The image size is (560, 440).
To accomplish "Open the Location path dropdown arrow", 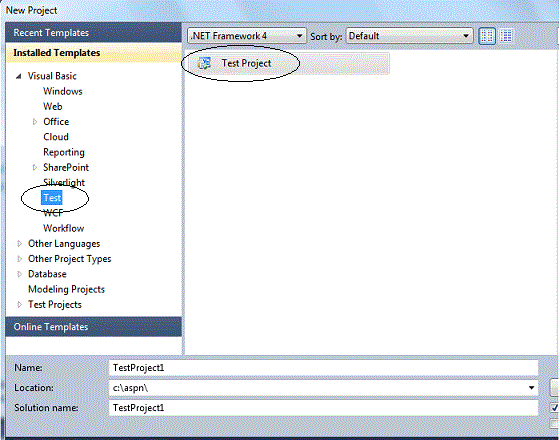I will click(x=531, y=388).
